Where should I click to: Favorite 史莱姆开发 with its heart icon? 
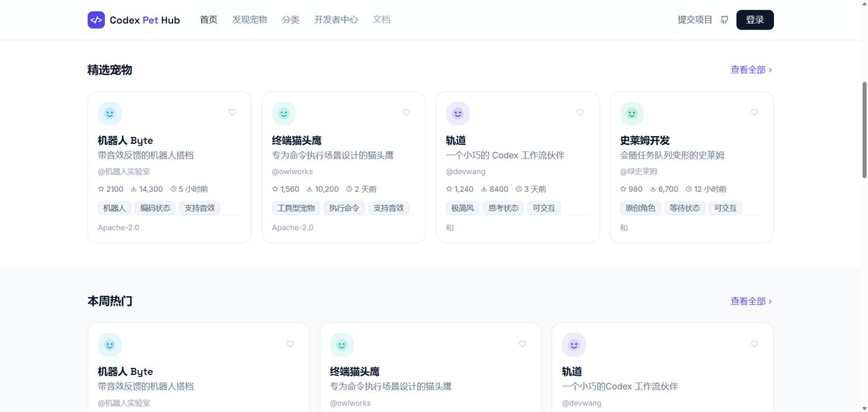point(754,112)
